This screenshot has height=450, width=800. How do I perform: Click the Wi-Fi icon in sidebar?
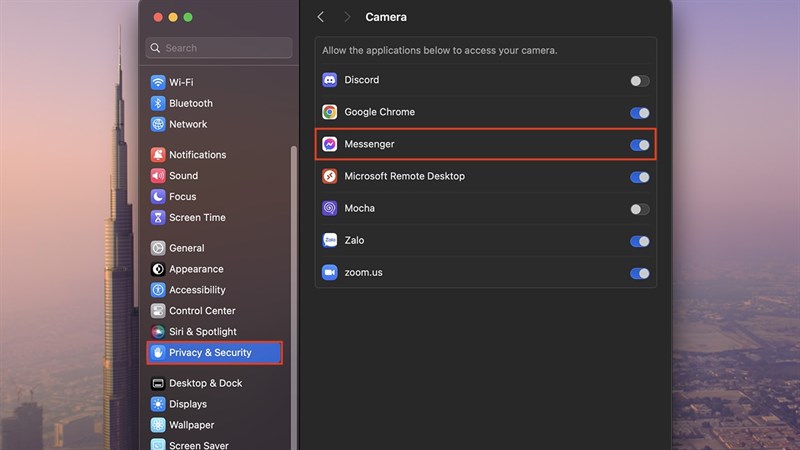coord(158,82)
